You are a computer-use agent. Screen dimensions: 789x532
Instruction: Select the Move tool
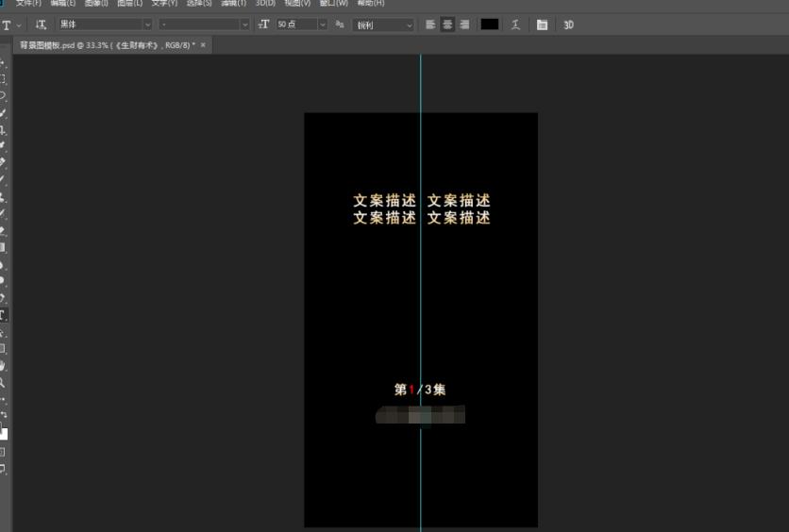(x=3, y=63)
